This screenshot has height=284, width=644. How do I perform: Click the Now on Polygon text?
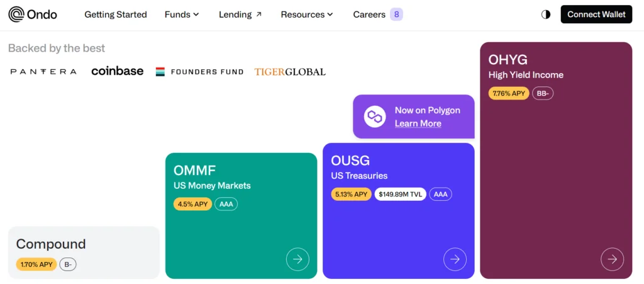[428, 110]
